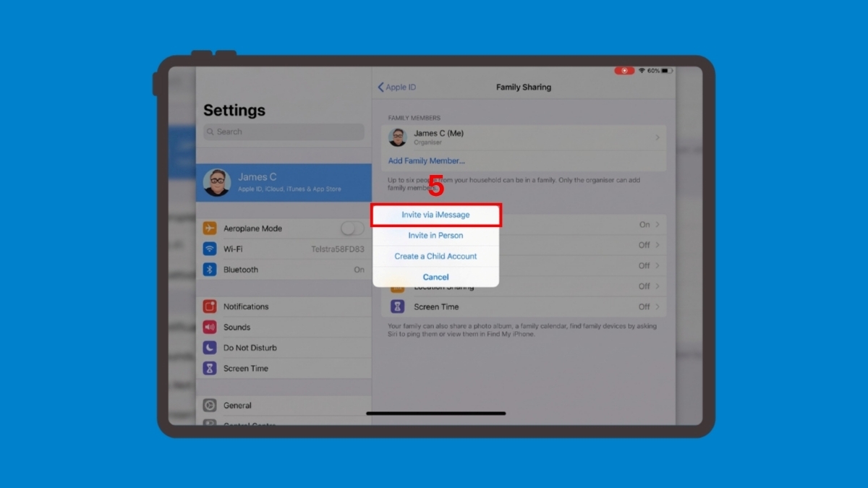Open Notifications settings label
The width and height of the screenshot is (868, 488).
[246, 307]
